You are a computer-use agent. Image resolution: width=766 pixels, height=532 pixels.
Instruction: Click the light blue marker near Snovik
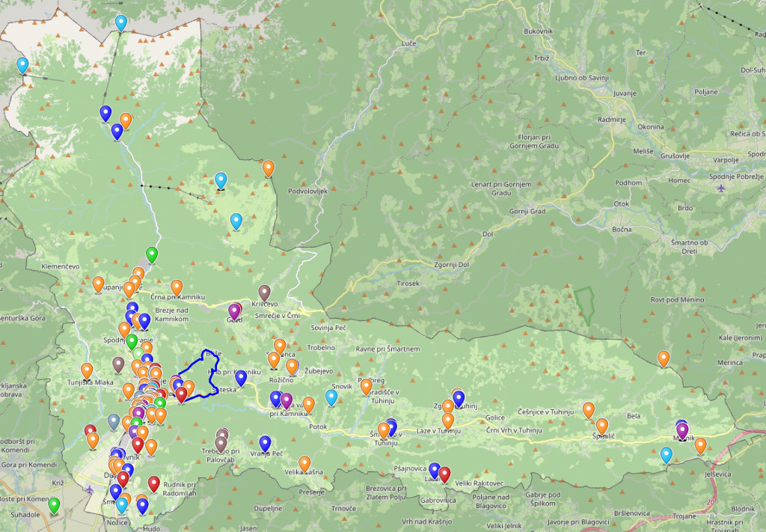coord(331,397)
